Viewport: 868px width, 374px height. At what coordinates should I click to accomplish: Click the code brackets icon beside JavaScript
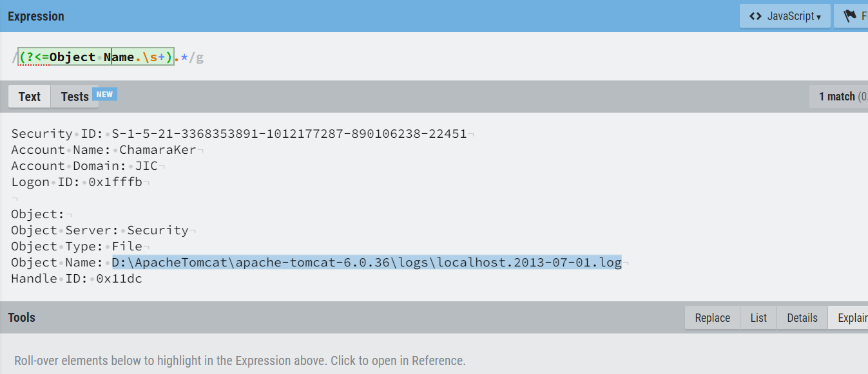755,16
